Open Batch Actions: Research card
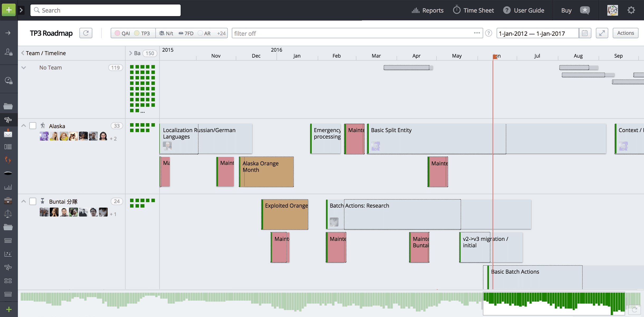The height and width of the screenshot is (317, 644). (x=429, y=215)
